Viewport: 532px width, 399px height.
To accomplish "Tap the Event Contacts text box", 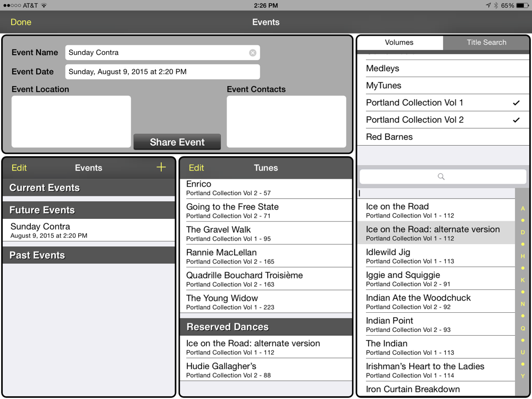I will 286,121.
